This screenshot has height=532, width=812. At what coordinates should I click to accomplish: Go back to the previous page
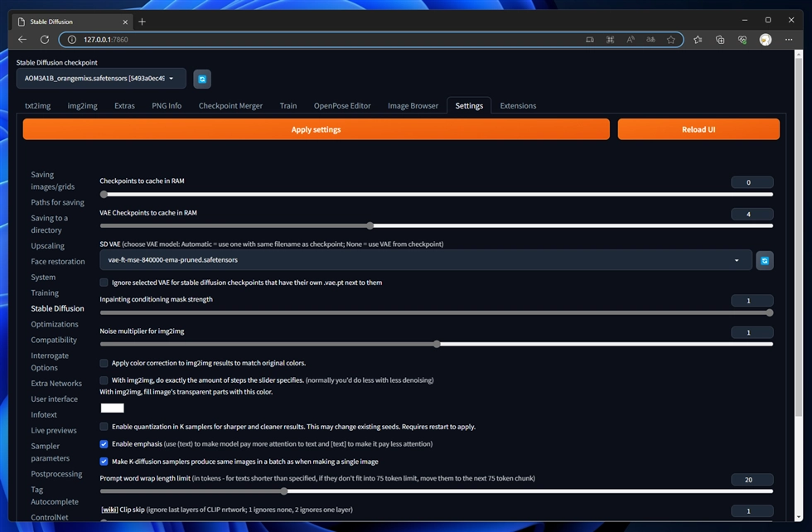coord(22,40)
